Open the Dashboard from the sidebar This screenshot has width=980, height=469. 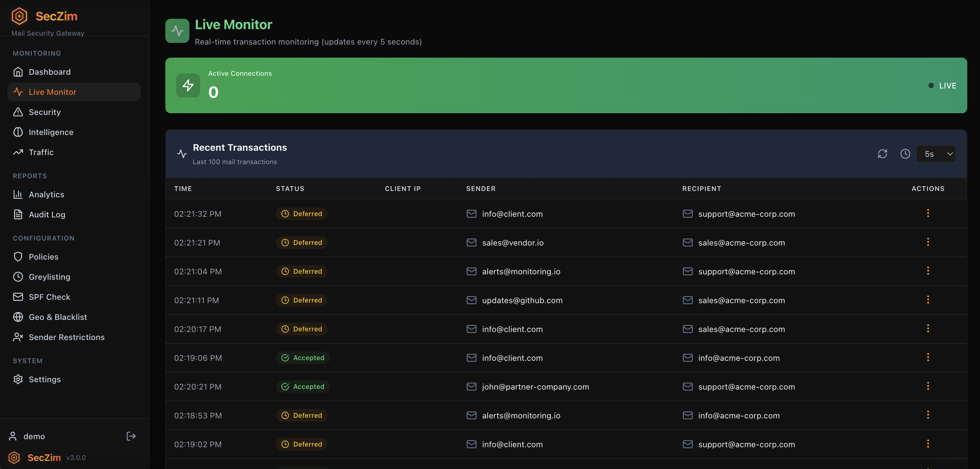(50, 72)
